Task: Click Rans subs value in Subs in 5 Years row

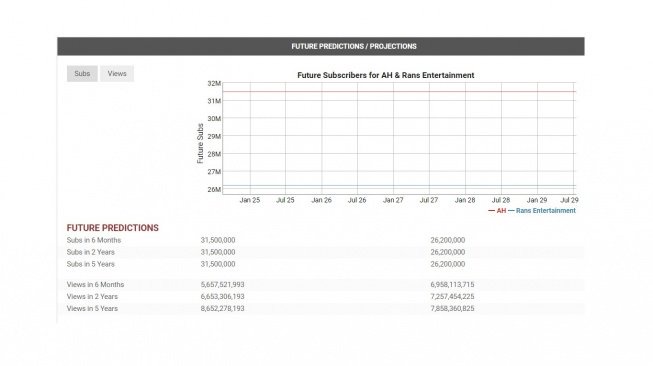Action: tap(448, 264)
